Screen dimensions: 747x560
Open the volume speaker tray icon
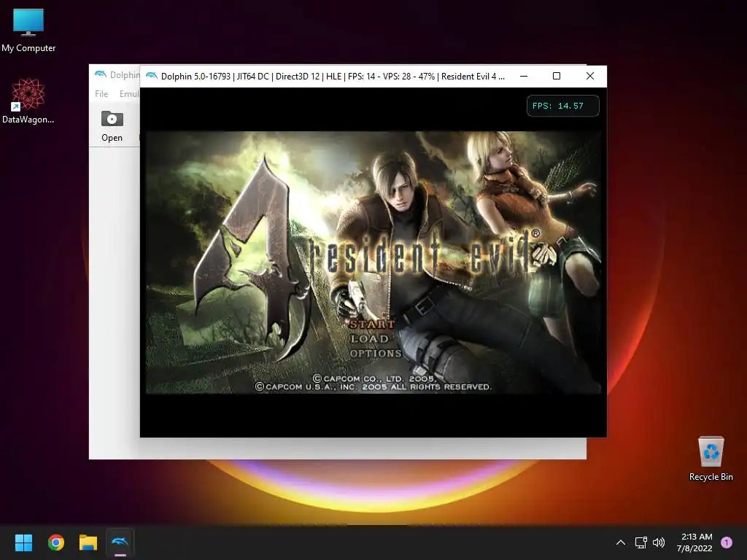click(x=659, y=542)
